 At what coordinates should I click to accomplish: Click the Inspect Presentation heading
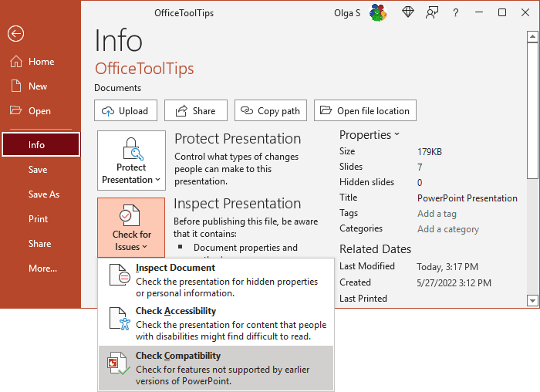coord(238,204)
